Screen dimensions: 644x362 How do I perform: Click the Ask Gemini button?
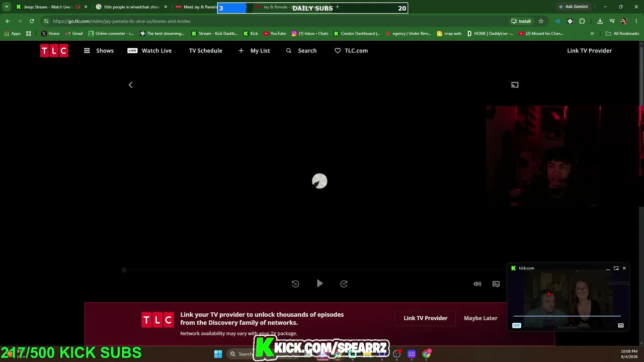tap(573, 7)
